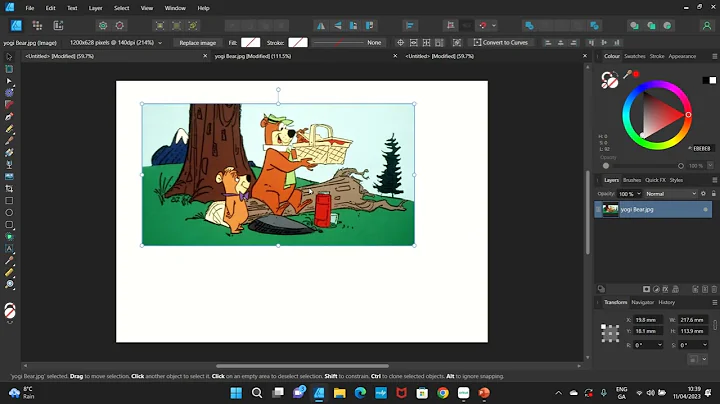This screenshot has height=404, width=720.
Task: Select the Node tool
Action: tap(9, 81)
